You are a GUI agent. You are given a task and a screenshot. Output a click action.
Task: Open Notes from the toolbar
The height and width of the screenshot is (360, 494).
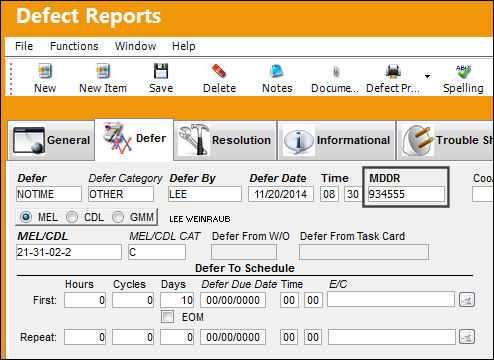[277, 71]
